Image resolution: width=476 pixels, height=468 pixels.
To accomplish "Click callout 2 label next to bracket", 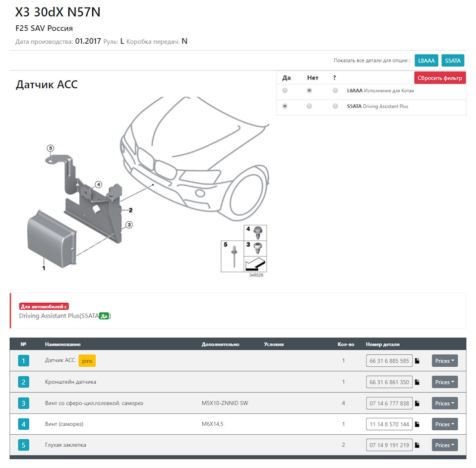I will (130, 210).
